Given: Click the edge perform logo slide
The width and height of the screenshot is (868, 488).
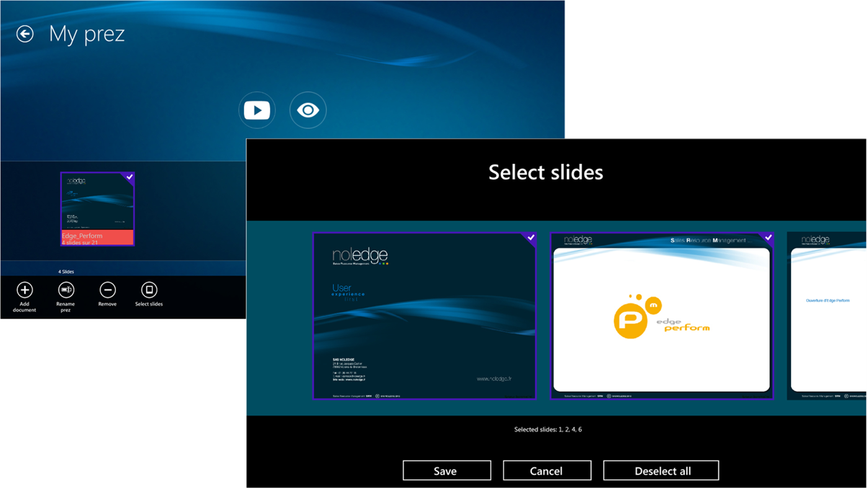Looking at the screenshot, I should pos(661,316).
